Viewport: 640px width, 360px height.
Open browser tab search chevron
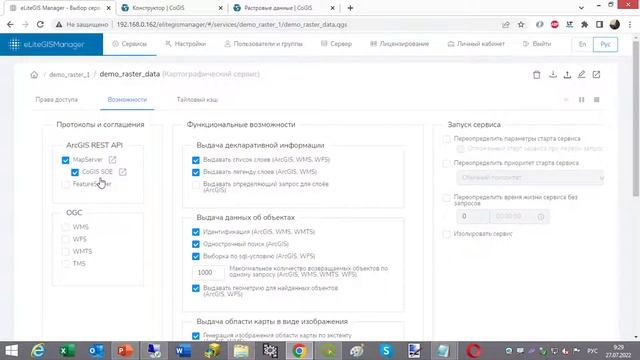(581, 8)
